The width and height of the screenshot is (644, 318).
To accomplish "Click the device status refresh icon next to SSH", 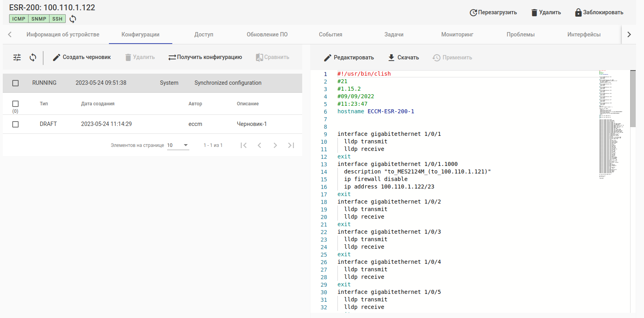I will pyautogui.click(x=73, y=19).
